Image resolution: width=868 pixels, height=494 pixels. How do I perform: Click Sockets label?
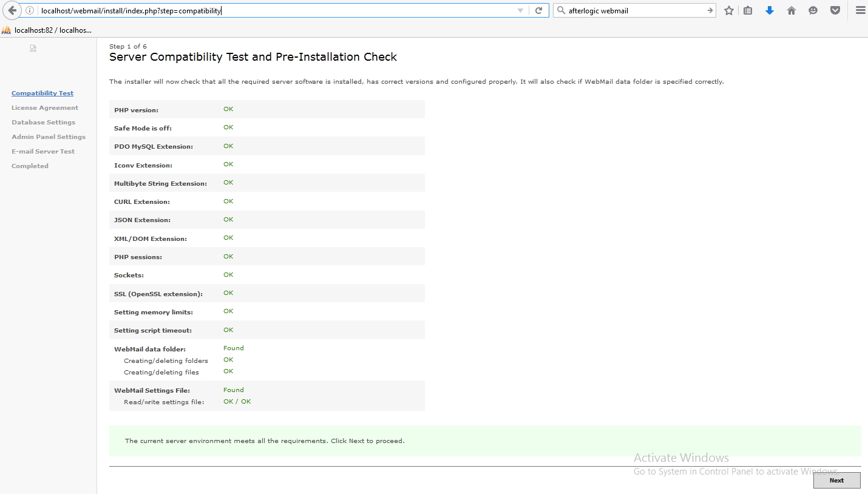[129, 275]
